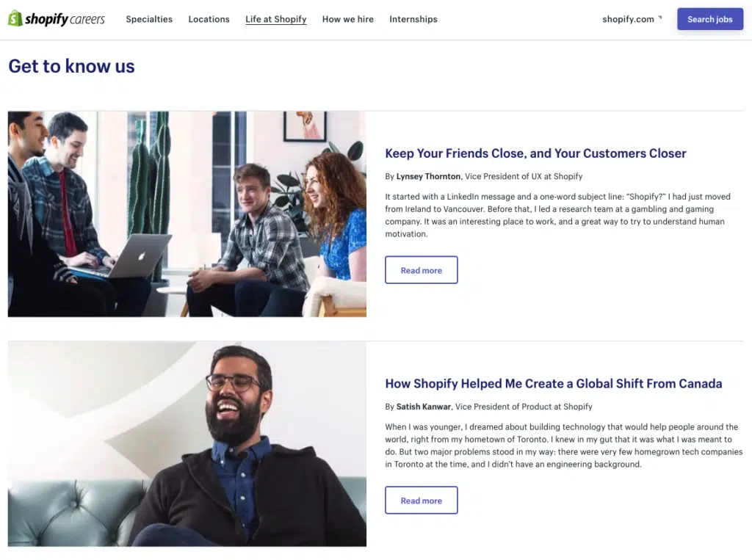Click the Get to know us heading

[x=71, y=66]
